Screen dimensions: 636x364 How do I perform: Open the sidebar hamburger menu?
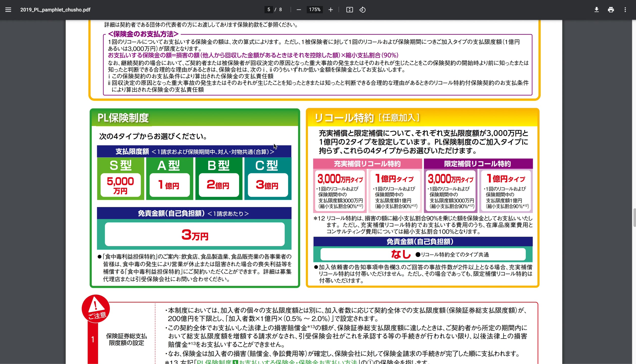click(x=8, y=10)
